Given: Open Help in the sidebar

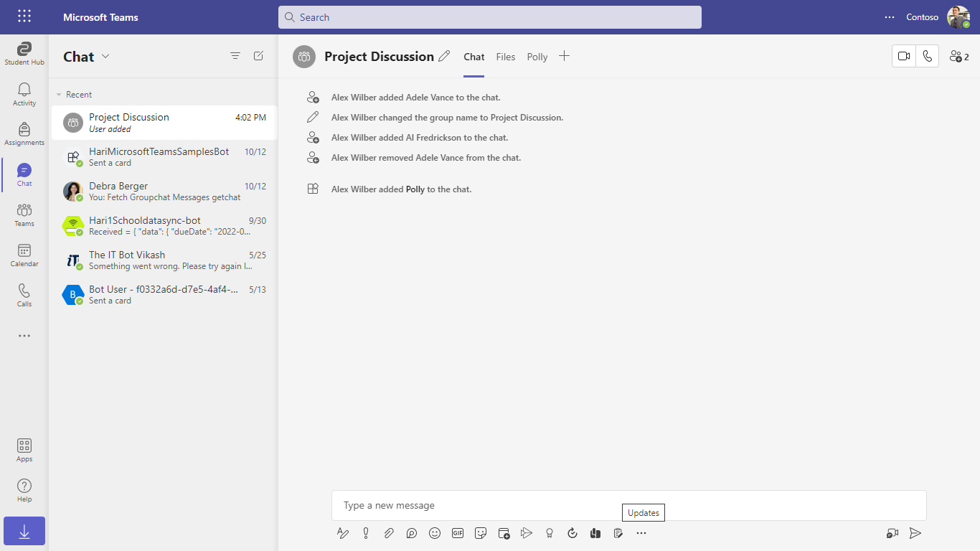Looking at the screenshot, I should pos(24,490).
